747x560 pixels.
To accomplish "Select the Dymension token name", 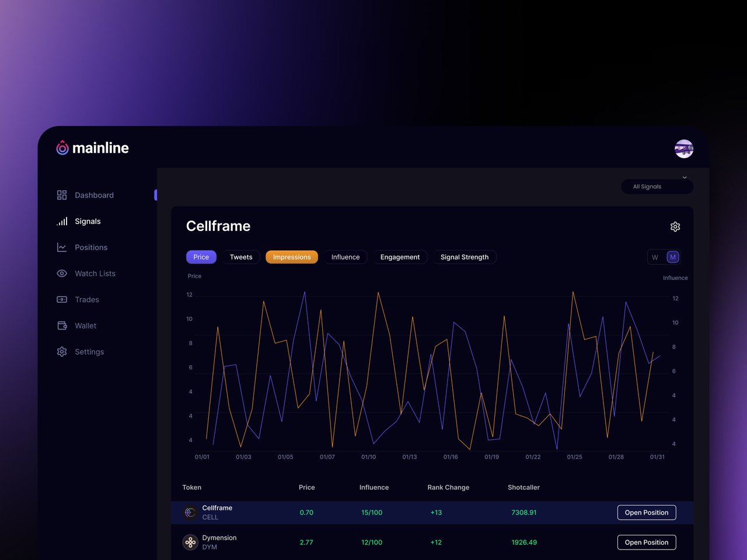I will [219, 538].
